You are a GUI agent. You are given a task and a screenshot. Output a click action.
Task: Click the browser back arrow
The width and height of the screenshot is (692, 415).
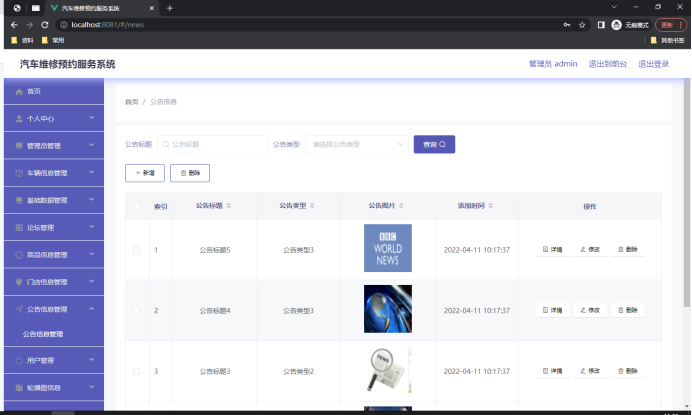(x=14, y=25)
